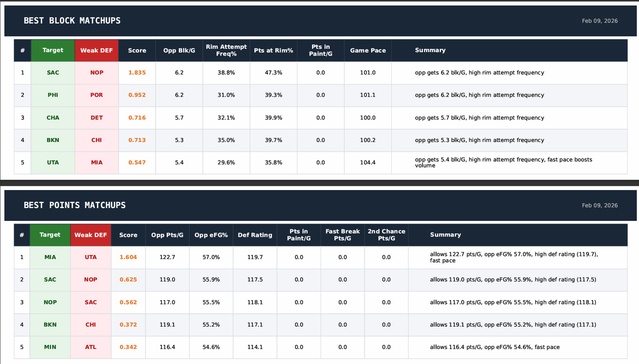Click the Score header in the Block Matchups table
The image size is (639, 364).
pos(137,51)
